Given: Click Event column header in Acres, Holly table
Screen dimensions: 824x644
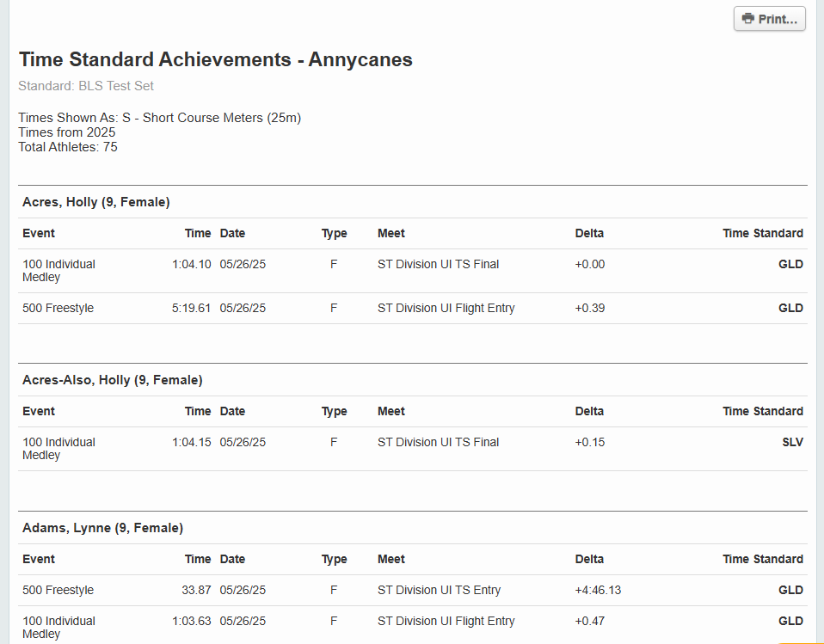Looking at the screenshot, I should [39, 233].
